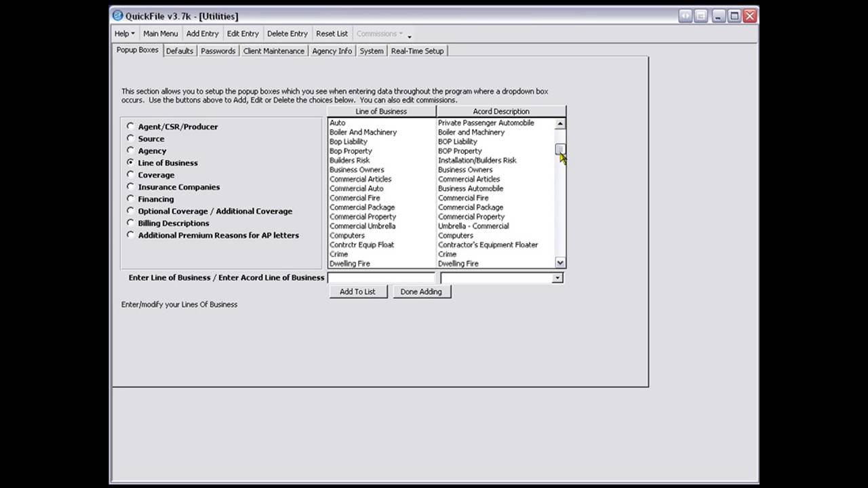Select the Insurance Companies radio button
This screenshot has height=488, width=868.
tap(130, 186)
